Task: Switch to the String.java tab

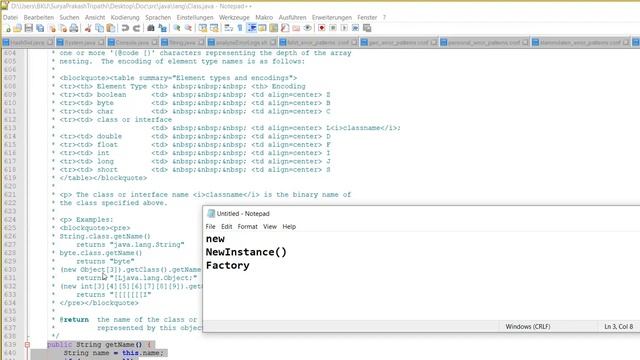Action: [182, 42]
